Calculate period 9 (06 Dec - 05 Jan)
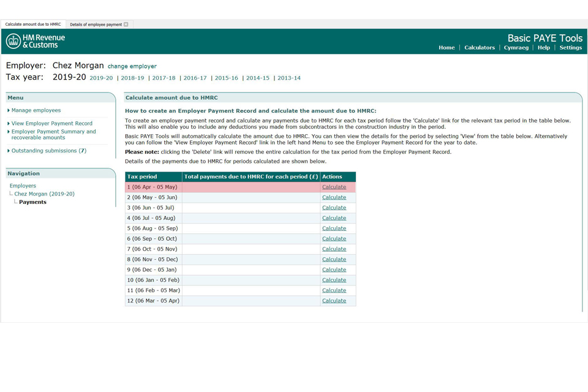 pos(334,269)
